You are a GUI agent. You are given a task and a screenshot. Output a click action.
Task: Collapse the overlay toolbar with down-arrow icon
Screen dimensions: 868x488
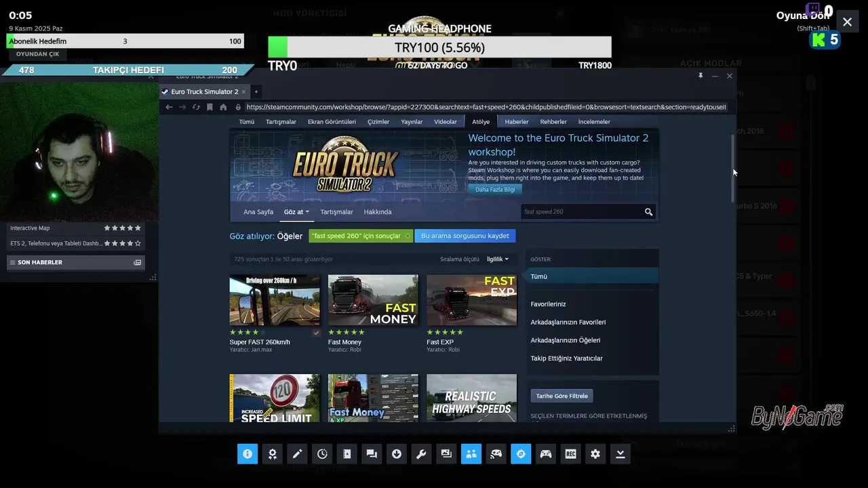click(x=620, y=454)
